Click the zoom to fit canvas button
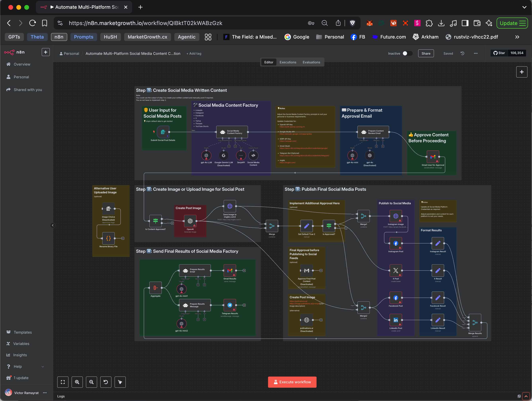532x401 pixels. (63, 382)
